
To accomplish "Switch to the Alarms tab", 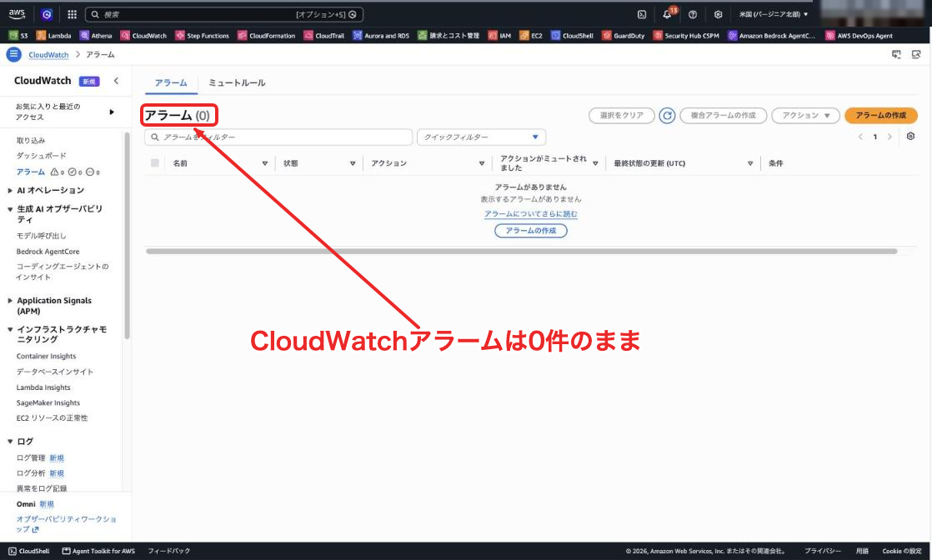I will click(171, 82).
